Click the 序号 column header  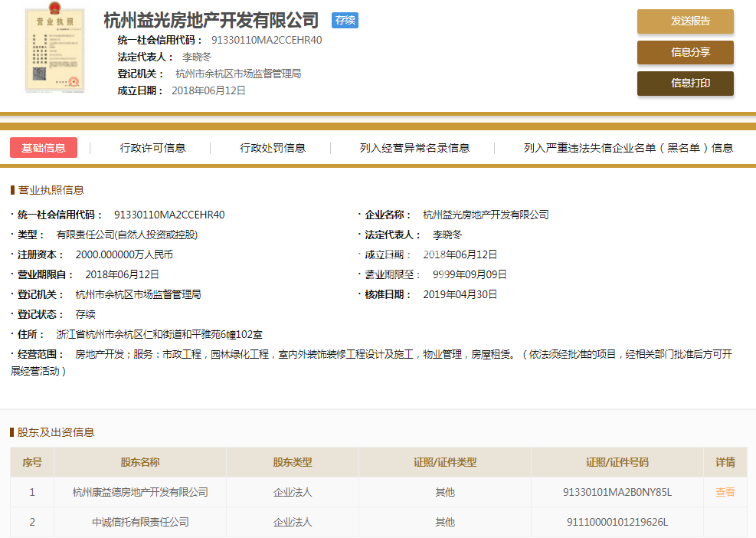pyautogui.click(x=32, y=462)
